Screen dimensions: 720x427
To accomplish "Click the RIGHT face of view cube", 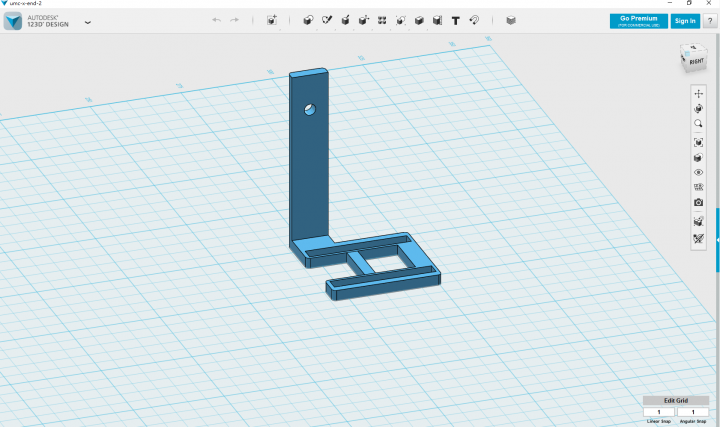I will (x=696, y=62).
